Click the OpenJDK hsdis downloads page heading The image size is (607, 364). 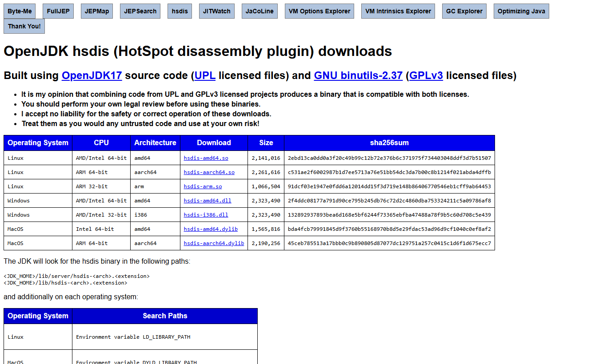198,51
